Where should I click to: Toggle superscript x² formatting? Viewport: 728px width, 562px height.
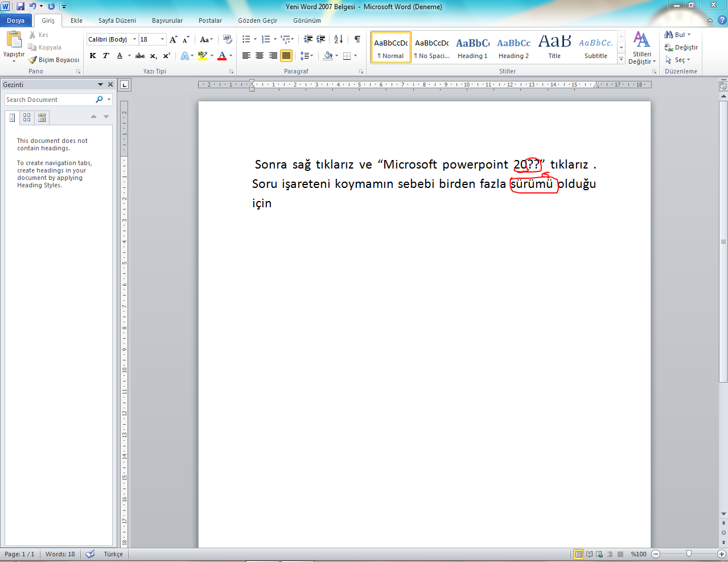(x=167, y=56)
